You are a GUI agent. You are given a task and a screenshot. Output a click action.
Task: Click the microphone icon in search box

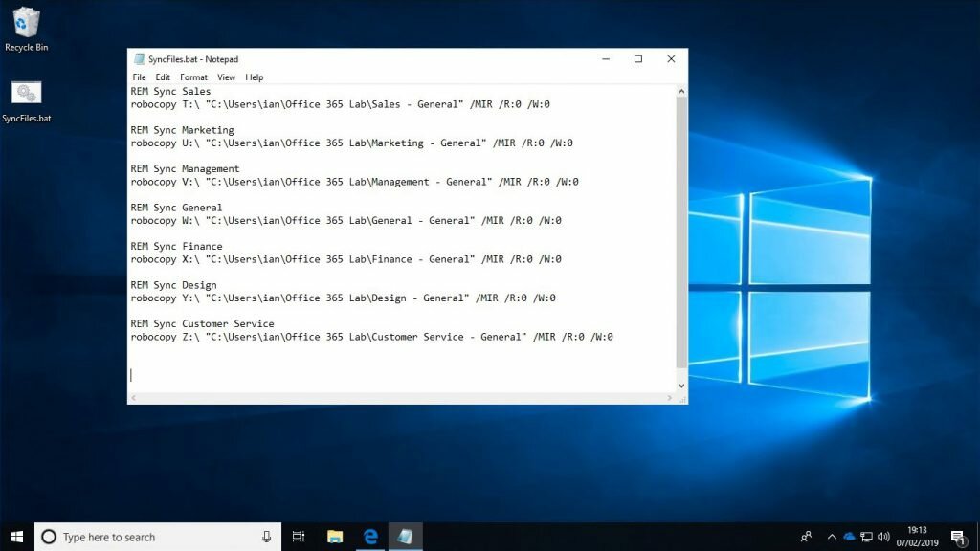coord(266,537)
